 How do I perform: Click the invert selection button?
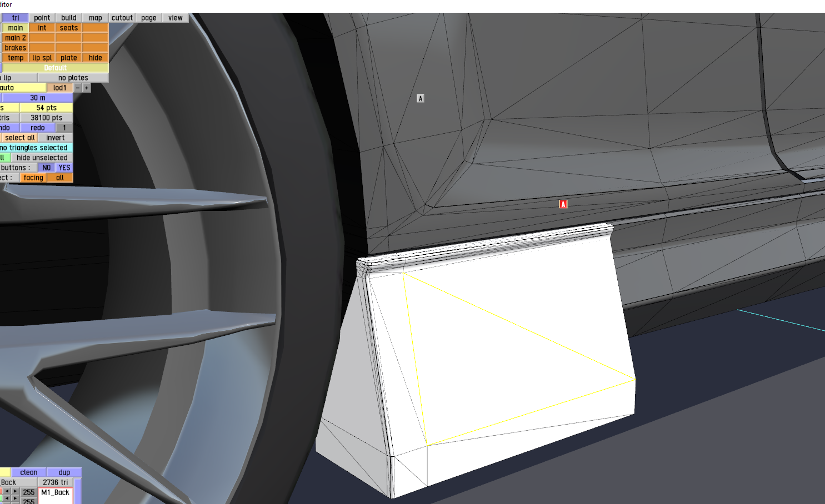[56, 138]
